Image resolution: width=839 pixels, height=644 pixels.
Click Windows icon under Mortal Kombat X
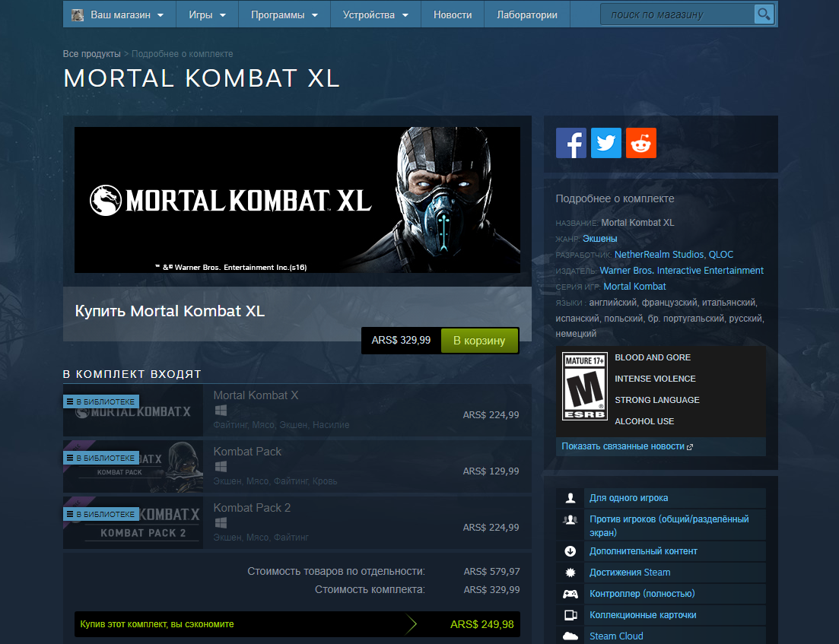coord(221,411)
